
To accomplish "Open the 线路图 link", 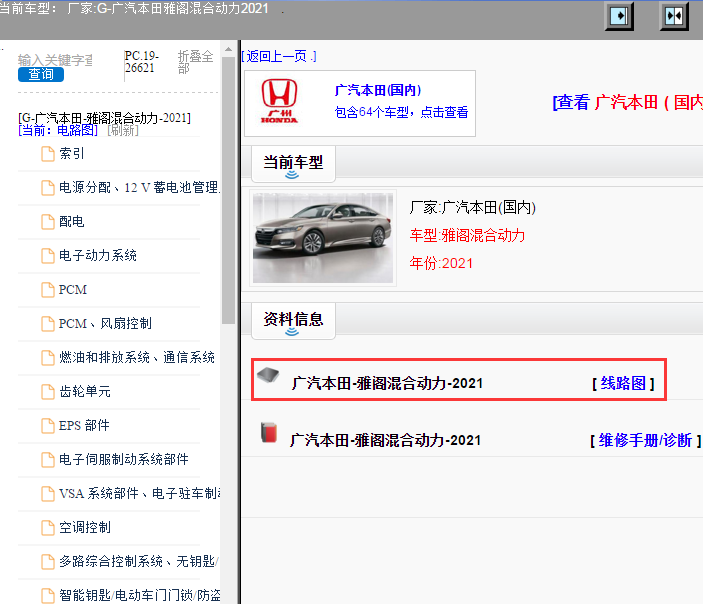I will tap(623, 383).
